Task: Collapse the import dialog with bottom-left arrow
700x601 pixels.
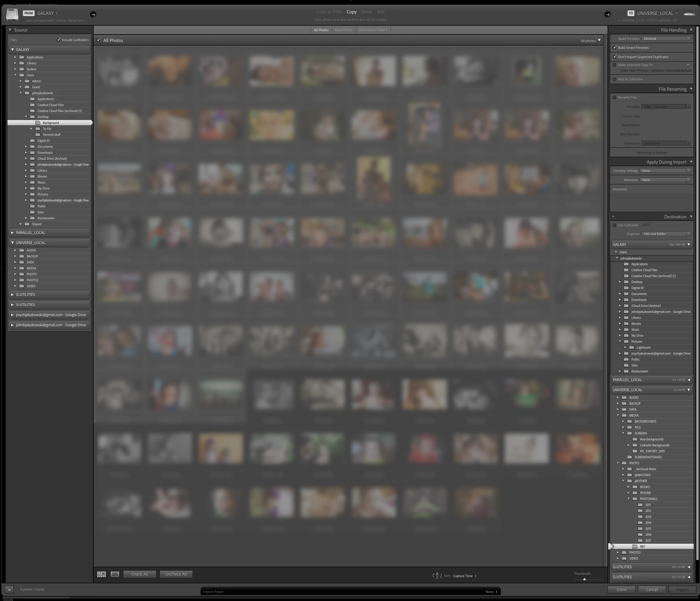Action: (10, 589)
